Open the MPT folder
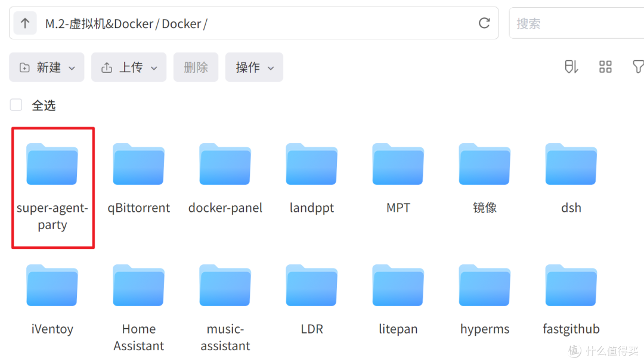The height and width of the screenshot is (364, 644). click(x=398, y=164)
